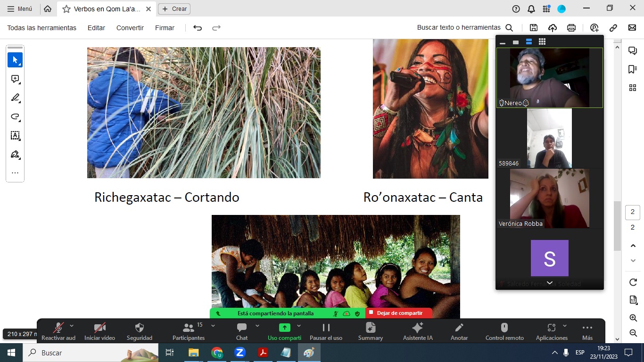The image size is (644, 362).
Task: Zoom in using the magnifier plus
Action: [x=633, y=318]
